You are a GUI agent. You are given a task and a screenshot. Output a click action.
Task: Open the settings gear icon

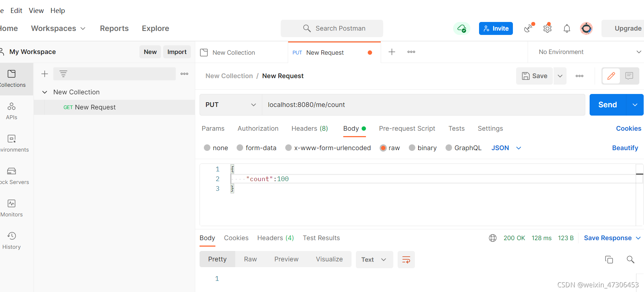click(547, 28)
